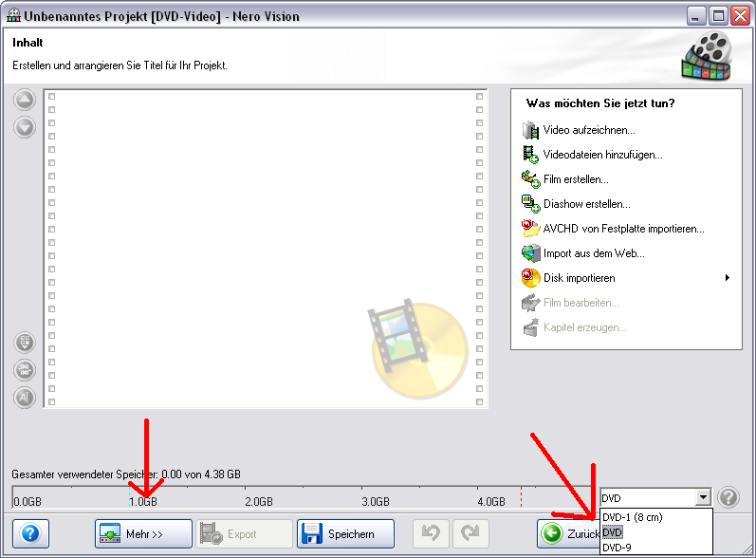Open the disc type dropdown arrow

point(703,497)
